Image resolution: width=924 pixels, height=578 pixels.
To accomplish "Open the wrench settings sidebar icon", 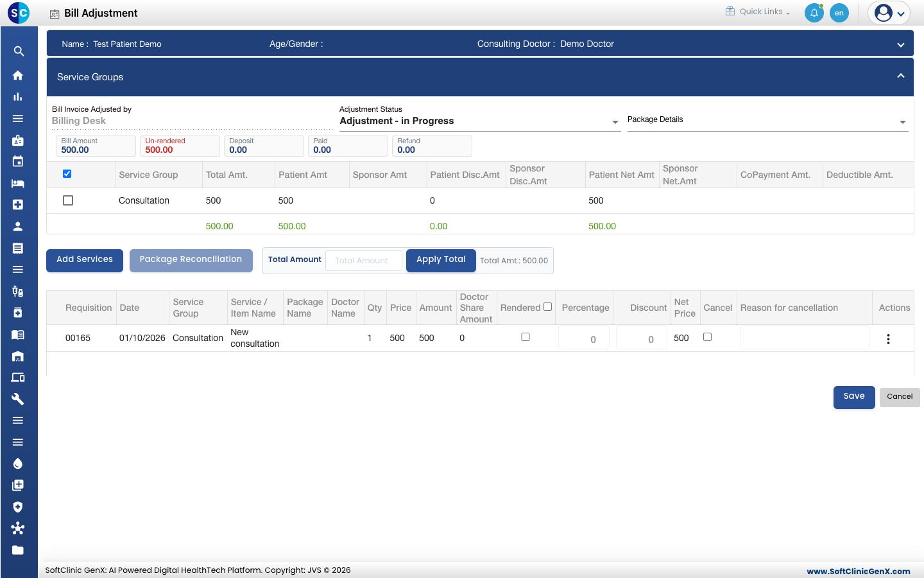I will click(x=18, y=399).
